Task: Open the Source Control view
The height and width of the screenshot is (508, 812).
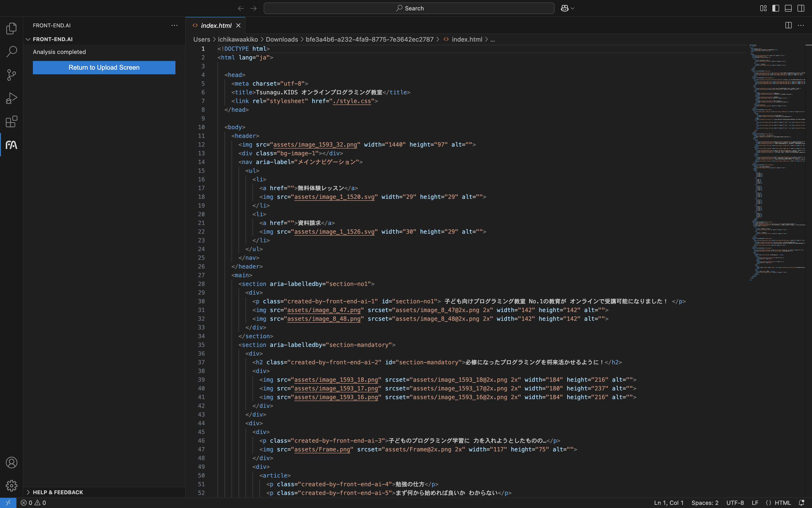Action: [11, 75]
